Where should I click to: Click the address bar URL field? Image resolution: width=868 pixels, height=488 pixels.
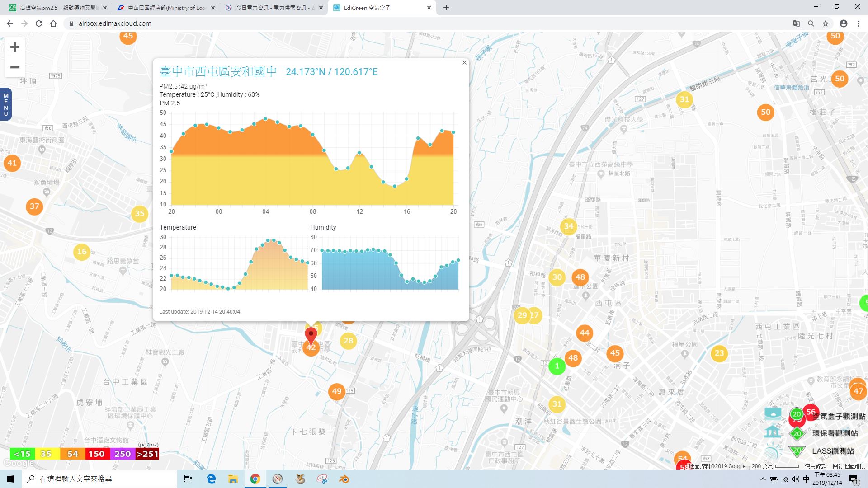[x=425, y=23]
